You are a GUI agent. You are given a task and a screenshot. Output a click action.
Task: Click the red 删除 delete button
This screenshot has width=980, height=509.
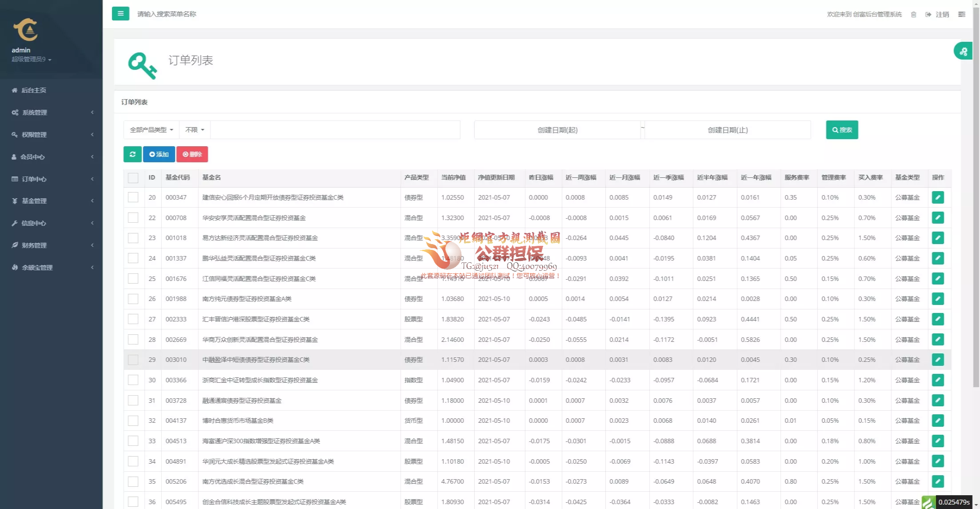pos(192,154)
